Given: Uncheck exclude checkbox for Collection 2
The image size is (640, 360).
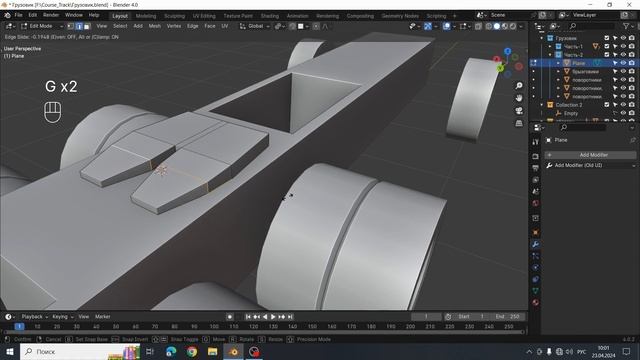Looking at the screenshot, I should (607, 105).
